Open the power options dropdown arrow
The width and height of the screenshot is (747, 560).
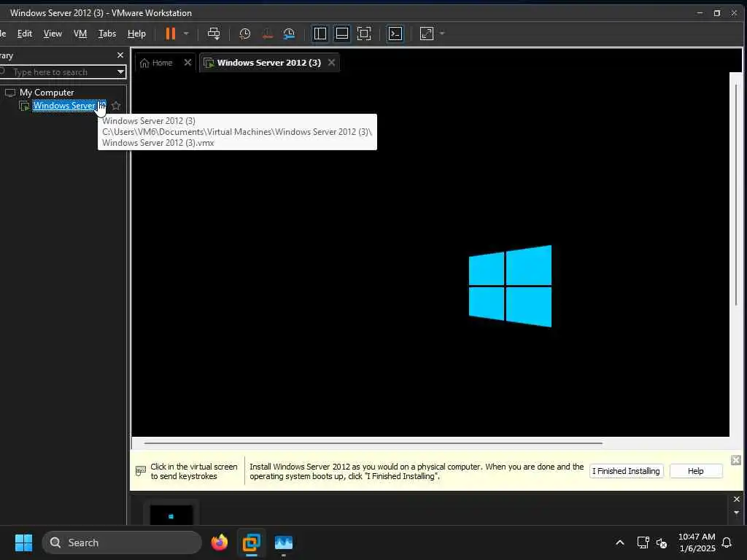pos(186,34)
